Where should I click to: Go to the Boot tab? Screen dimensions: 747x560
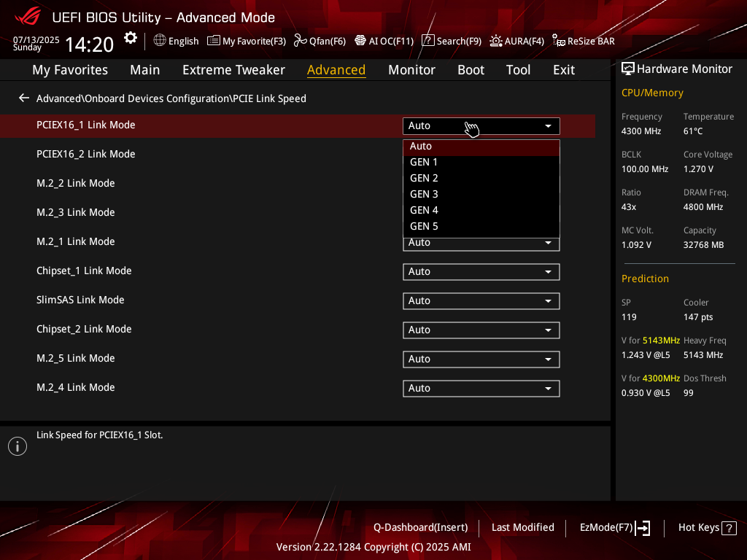(x=471, y=70)
